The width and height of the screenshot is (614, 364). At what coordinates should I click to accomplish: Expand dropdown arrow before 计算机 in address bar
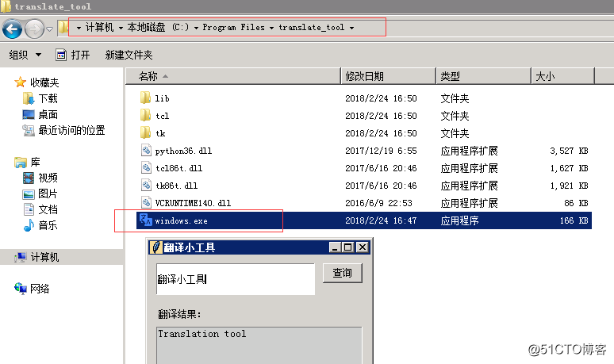tap(79, 28)
